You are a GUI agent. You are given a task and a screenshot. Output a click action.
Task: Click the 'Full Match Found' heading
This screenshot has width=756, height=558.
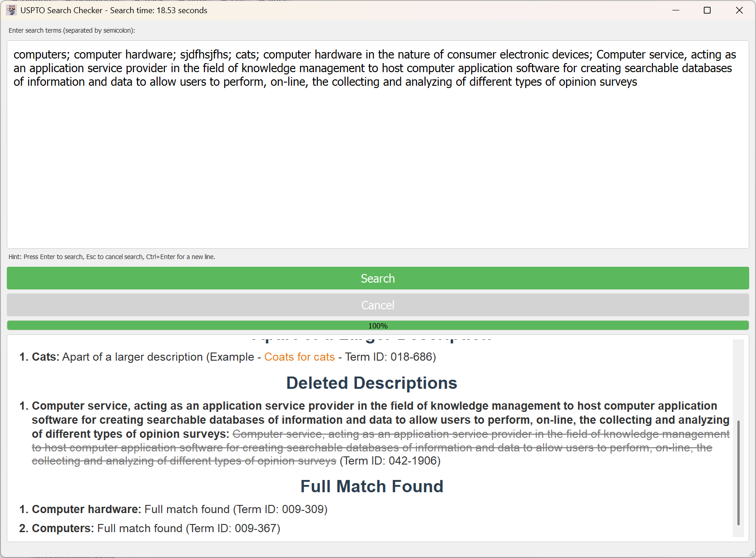pos(371,486)
